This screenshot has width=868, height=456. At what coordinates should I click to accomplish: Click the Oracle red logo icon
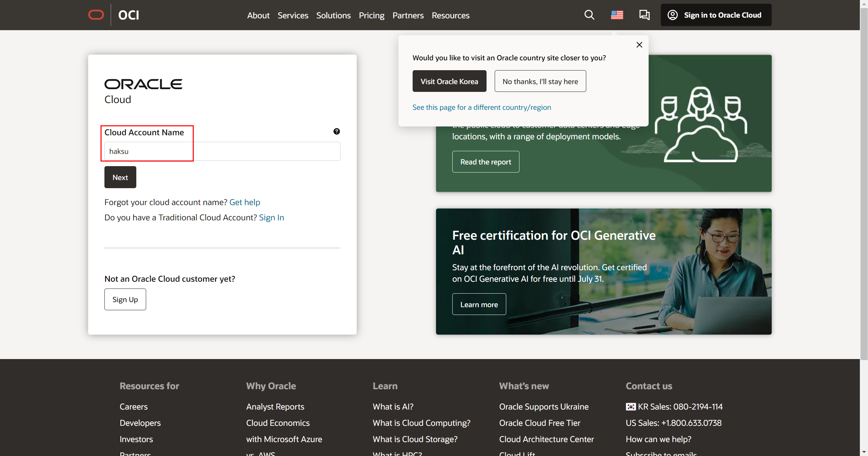tap(96, 15)
